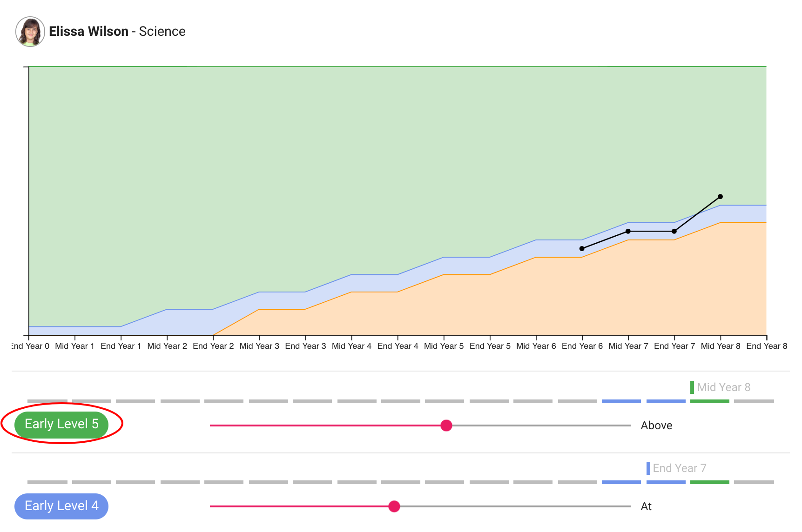This screenshot has width=802, height=532.
Task: Click the Mid Year 7 data point
Action: point(628,231)
